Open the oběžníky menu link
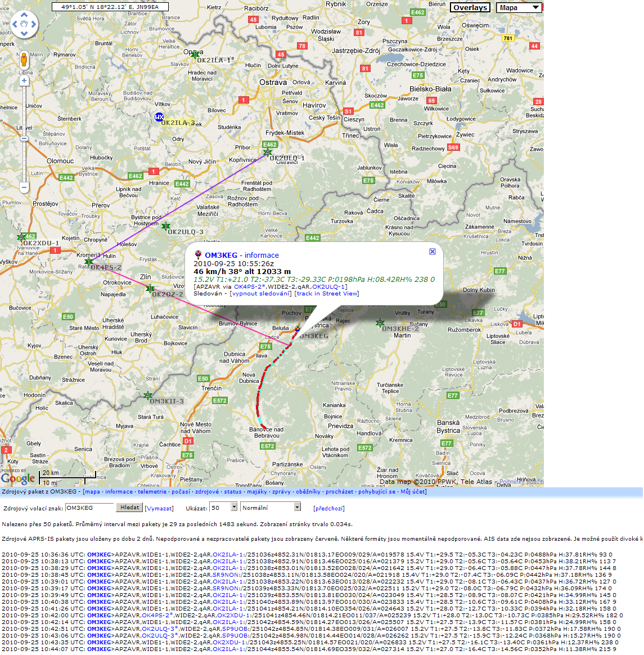Screen dimensions: 644x655 pyautogui.click(x=308, y=492)
